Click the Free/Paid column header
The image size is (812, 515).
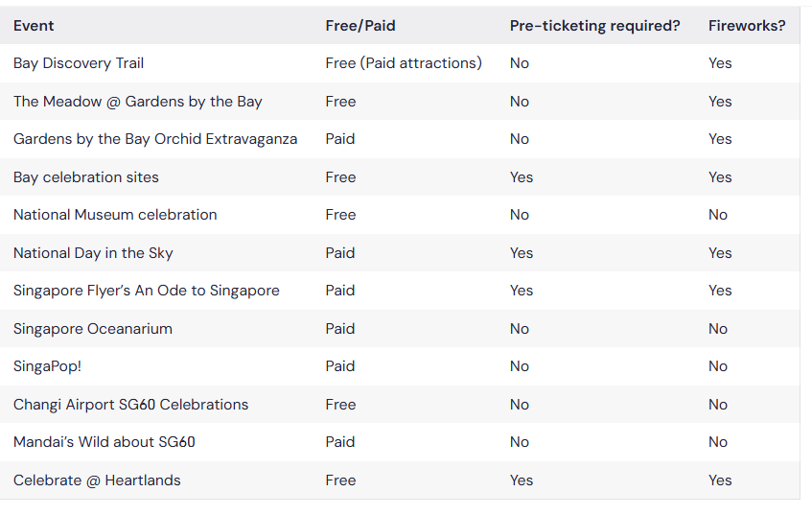click(x=360, y=25)
